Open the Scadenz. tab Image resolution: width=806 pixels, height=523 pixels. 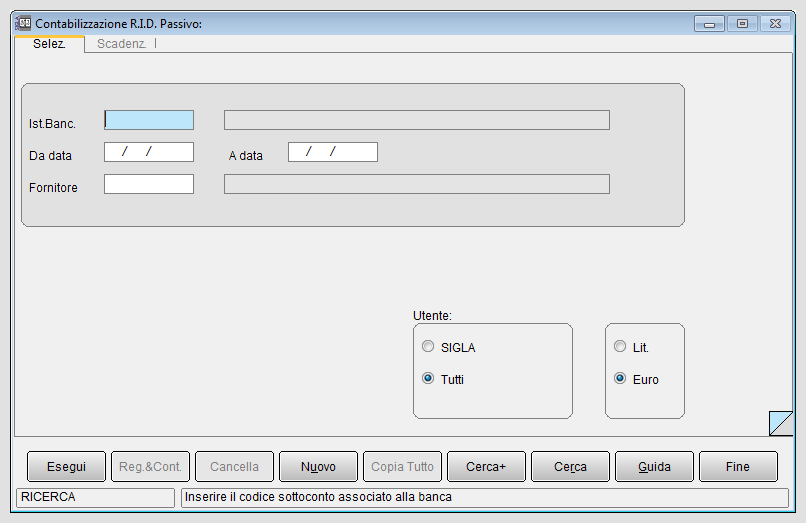coord(121,44)
